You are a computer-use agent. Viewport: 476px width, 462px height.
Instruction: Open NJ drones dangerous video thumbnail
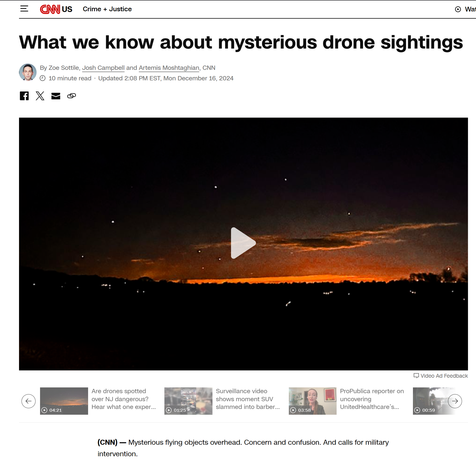click(x=64, y=401)
